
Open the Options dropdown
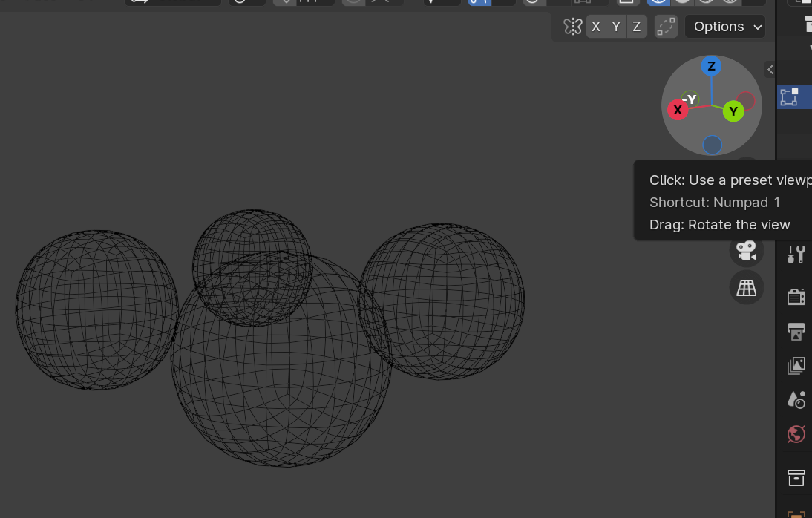click(724, 27)
